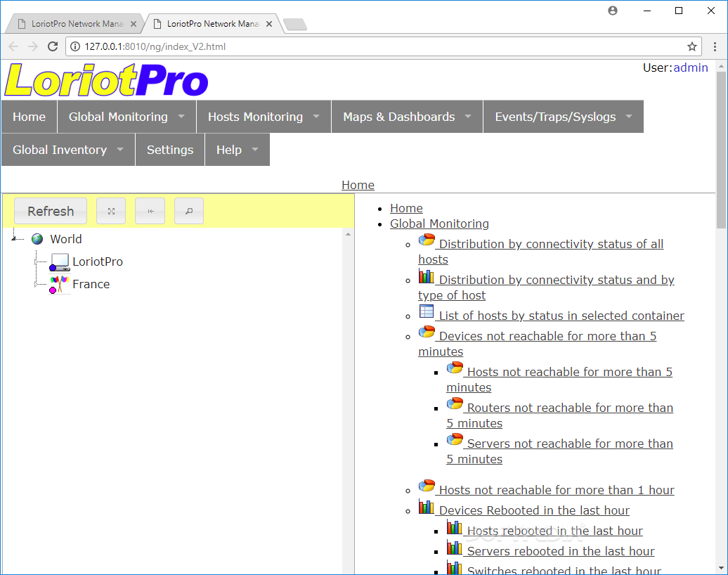Open the browser three-dot menu
Image resolution: width=728 pixels, height=575 pixels.
pyautogui.click(x=715, y=46)
